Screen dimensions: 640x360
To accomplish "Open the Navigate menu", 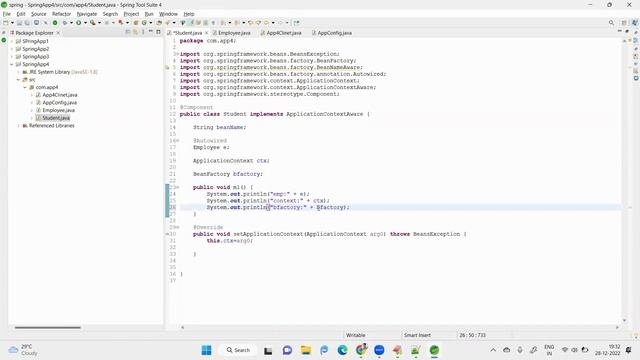I will click(87, 14).
